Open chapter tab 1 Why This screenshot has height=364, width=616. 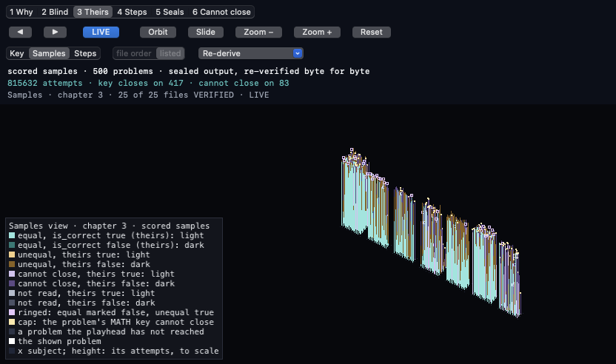click(x=21, y=12)
